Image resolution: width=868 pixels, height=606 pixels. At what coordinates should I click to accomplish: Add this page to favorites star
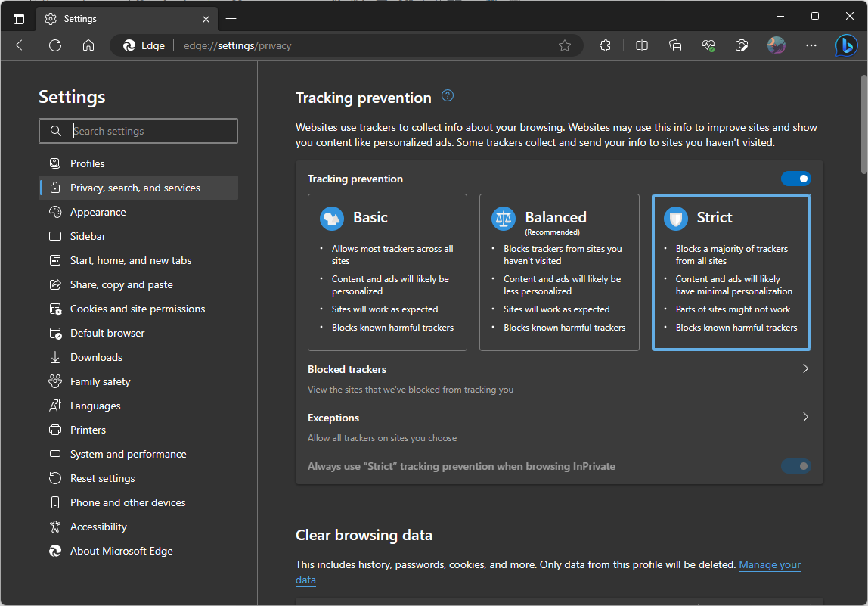click(x=565, y=45)
